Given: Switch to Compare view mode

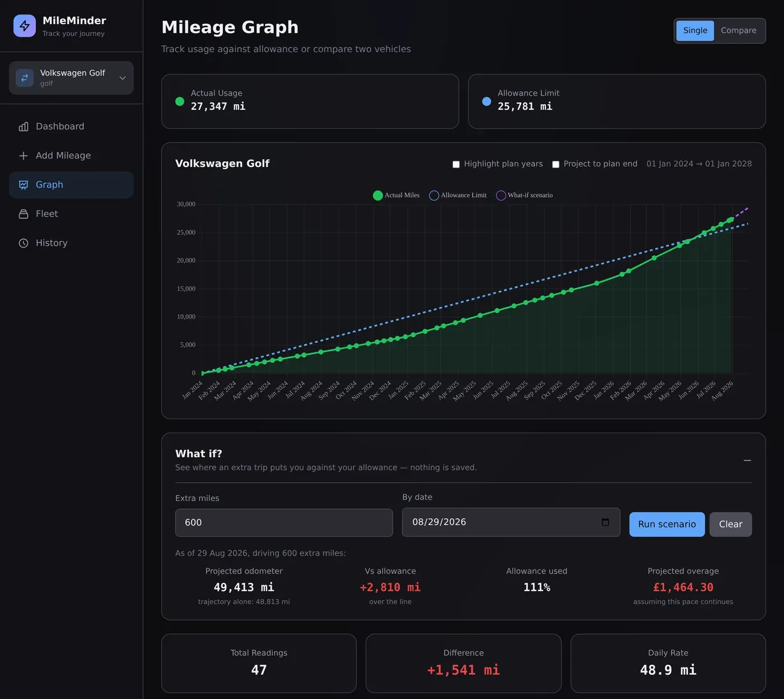Looking at the screenshot, I should tap(739, 31).
